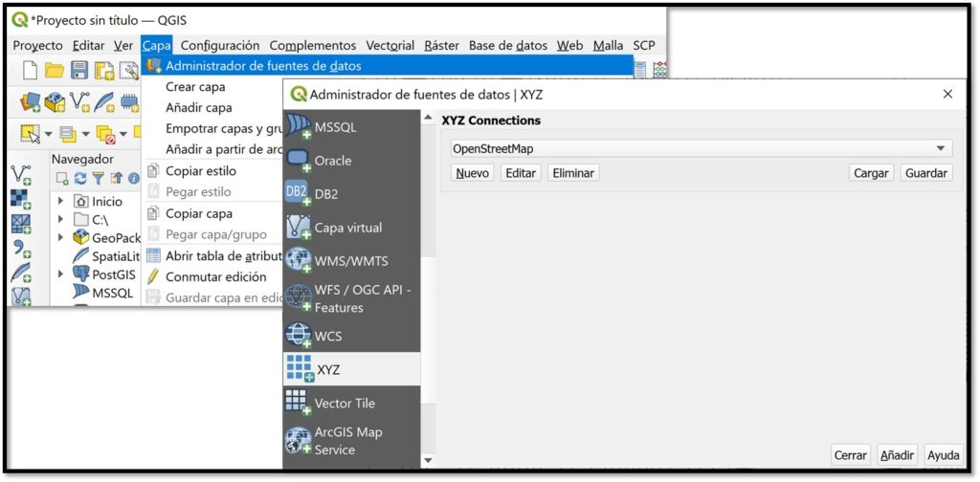Select Oracle in data source sidebar

351,161
